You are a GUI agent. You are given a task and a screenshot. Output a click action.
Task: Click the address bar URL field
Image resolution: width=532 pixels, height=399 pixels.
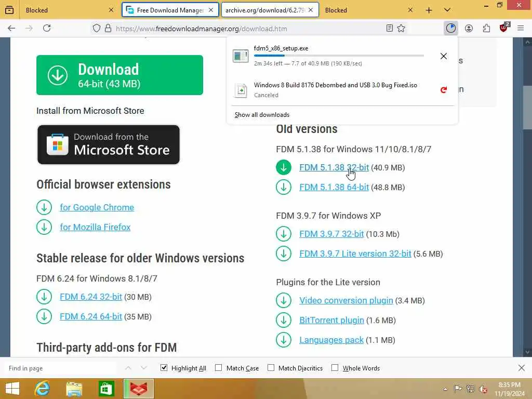coord(249,29)
